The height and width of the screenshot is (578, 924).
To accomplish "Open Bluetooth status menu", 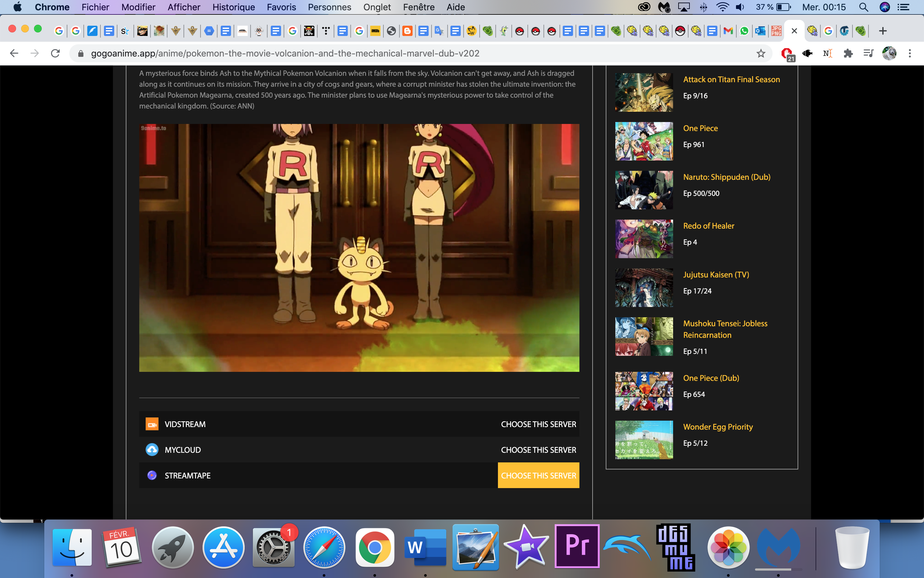I will [704, 7].
